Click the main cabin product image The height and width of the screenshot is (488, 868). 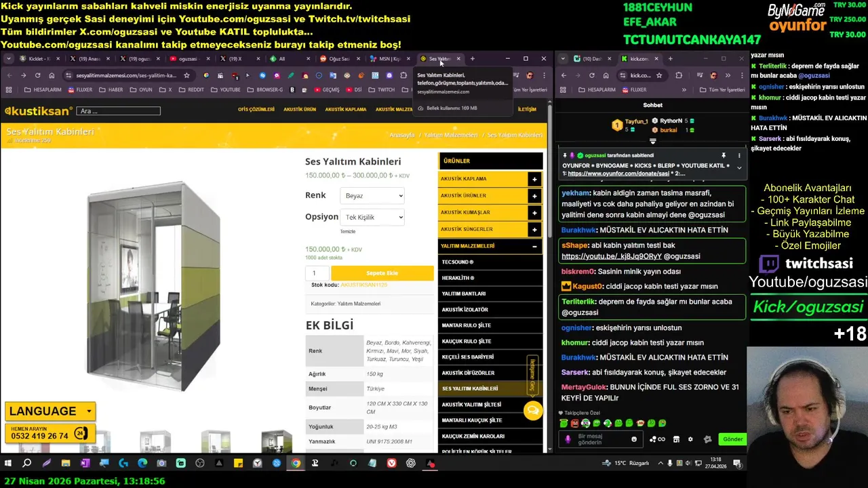pos(153,285)
